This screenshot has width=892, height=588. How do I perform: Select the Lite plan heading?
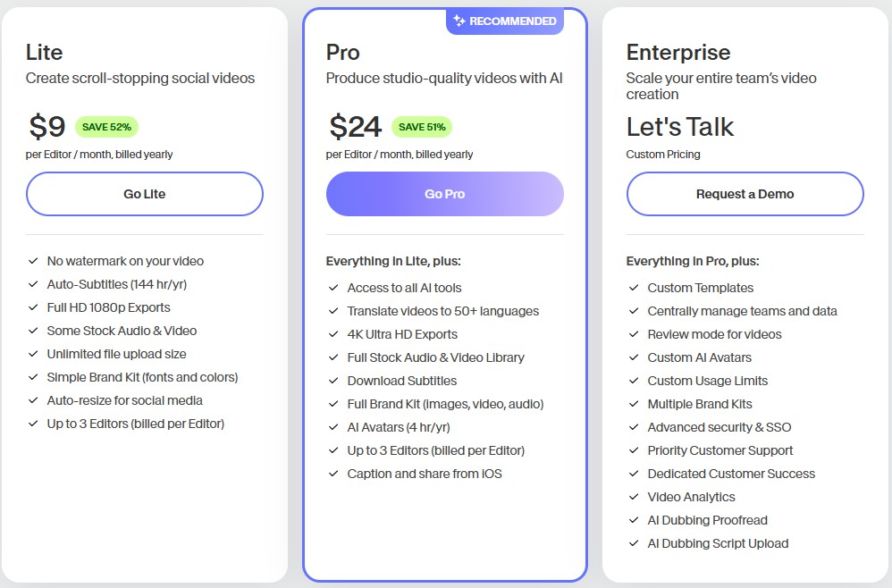tap(45, 53)
